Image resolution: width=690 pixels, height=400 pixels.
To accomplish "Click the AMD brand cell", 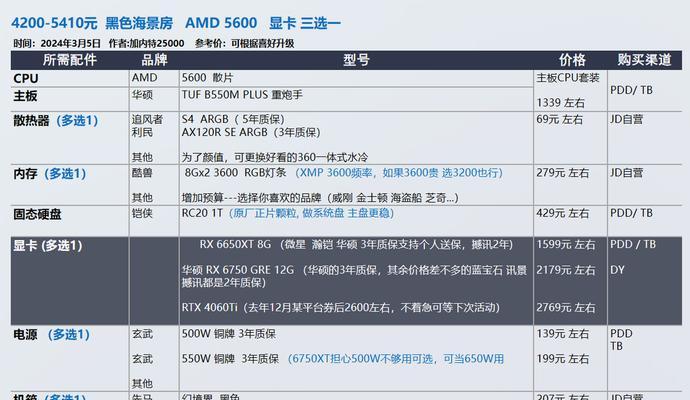I will point(144,78).
